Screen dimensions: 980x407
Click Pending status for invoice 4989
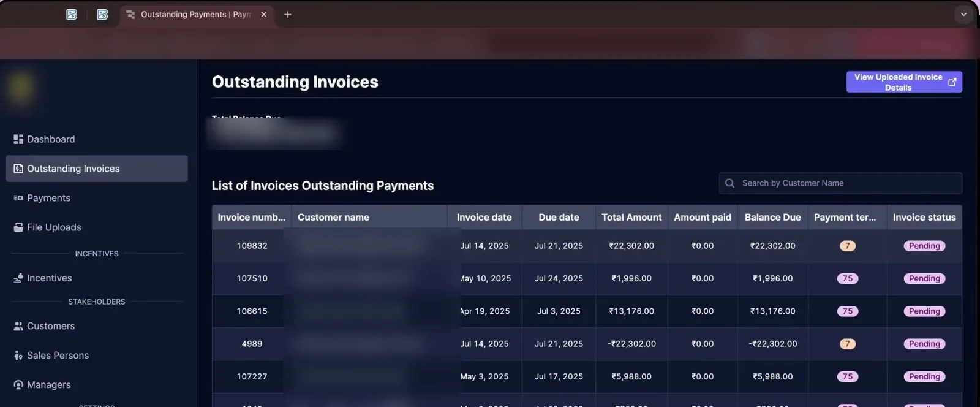(x=924, y=344)
